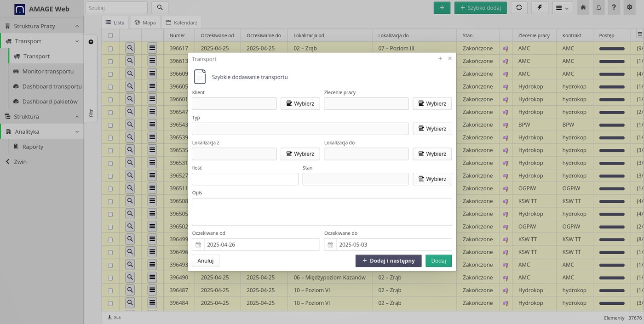The image size is (644, 324).
Task: Click the column settings icon in table header
Action: pyautogui.click(x=639, y=34)
